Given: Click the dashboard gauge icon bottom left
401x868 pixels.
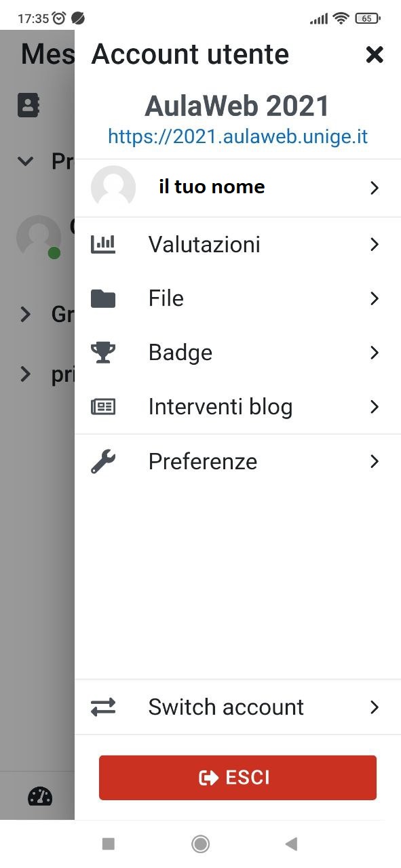Looking at the screenshot, I should click(x=39, y=796).
